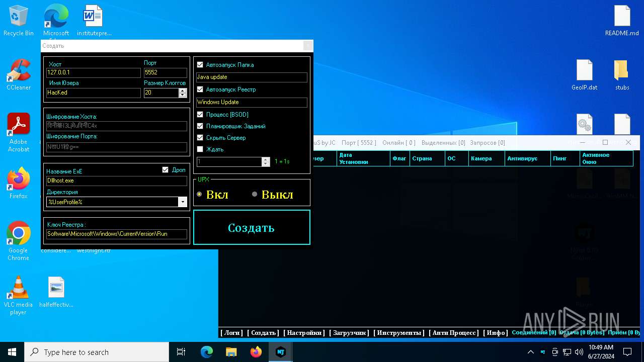Image resolution: width=644 pixels, height=362 pixels.
Task: Toggle the Процесс [BSOD] checkbox
Action: point(200,115)
